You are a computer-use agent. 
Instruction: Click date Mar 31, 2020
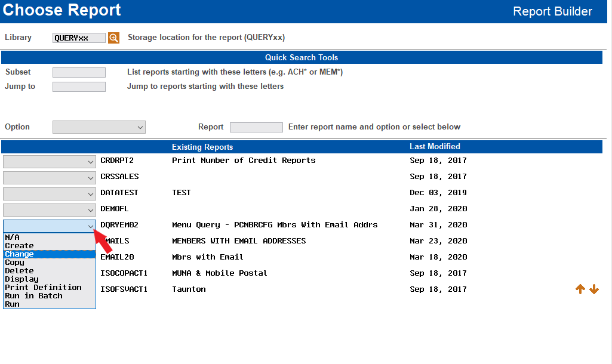(x=438, y=225)
